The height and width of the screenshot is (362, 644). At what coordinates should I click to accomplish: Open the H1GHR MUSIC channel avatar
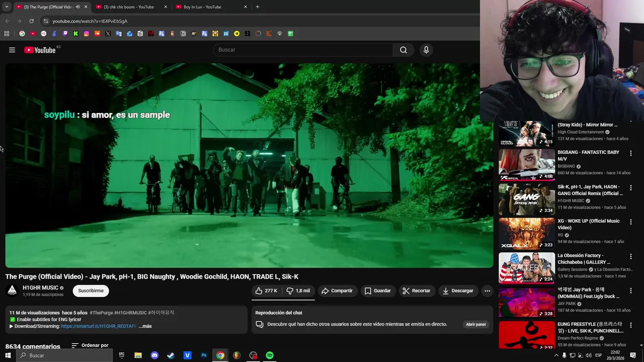(12, 291)
